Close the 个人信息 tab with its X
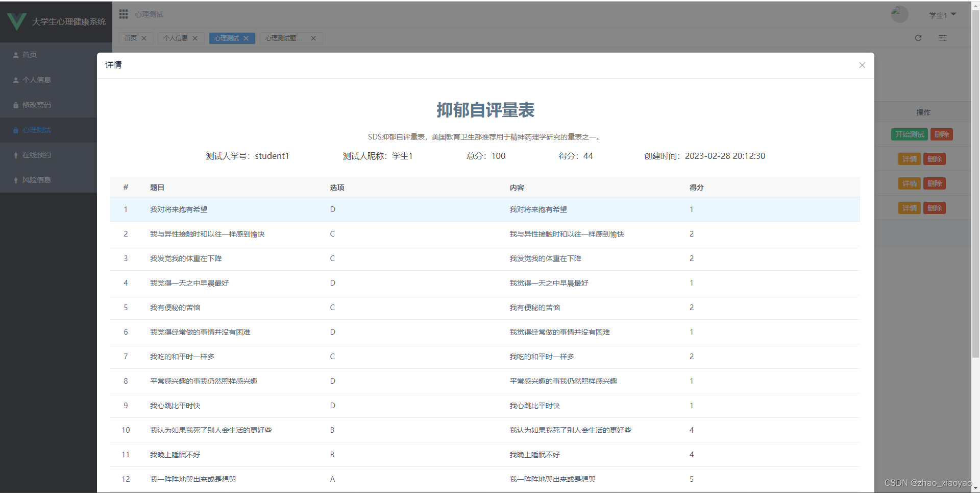This screenshot has width=980, height=493. tap(195, 38)
